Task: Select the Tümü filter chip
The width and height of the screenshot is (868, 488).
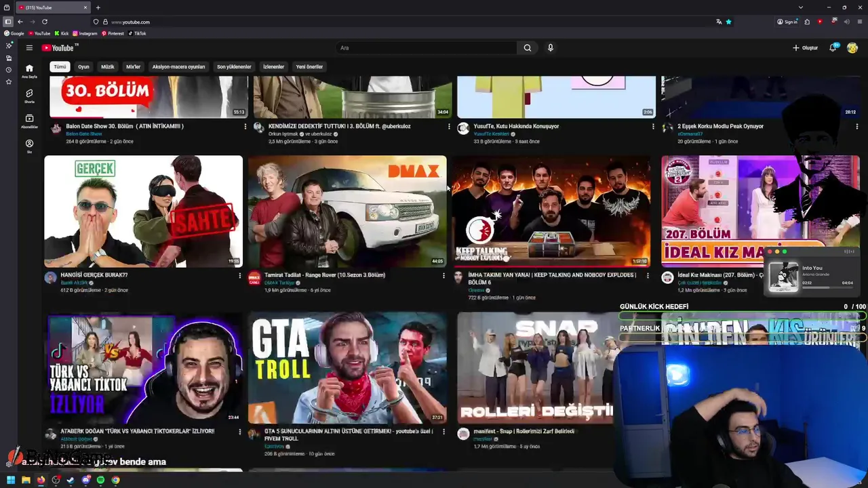Action: pyautogui.click(x=60, y=66)
